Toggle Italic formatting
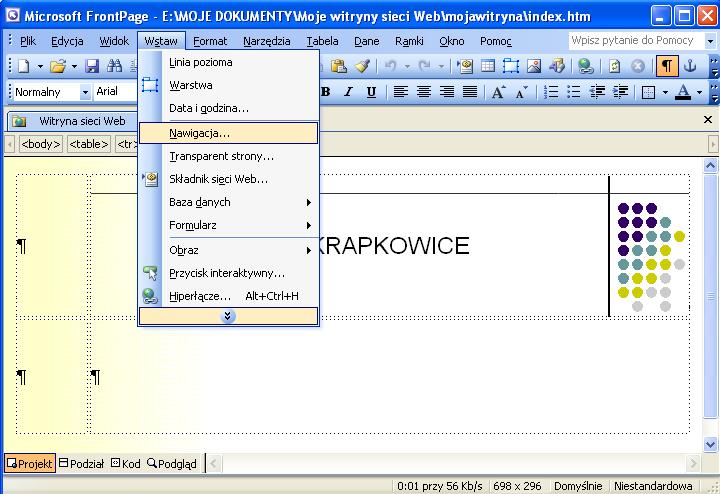Image resolution: width=720 pixels, height=494 pixels. [349, 92]
